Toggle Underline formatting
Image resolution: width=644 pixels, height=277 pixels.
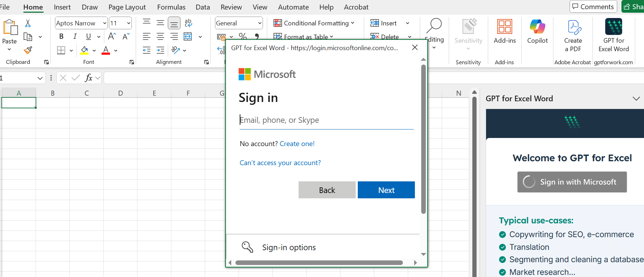click(x=88, y=36)
